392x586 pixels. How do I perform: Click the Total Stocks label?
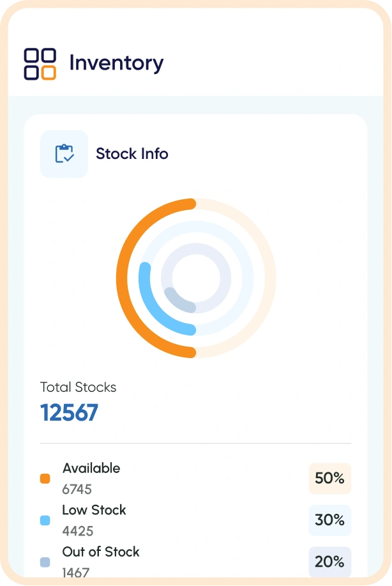[x=78, y=387]
